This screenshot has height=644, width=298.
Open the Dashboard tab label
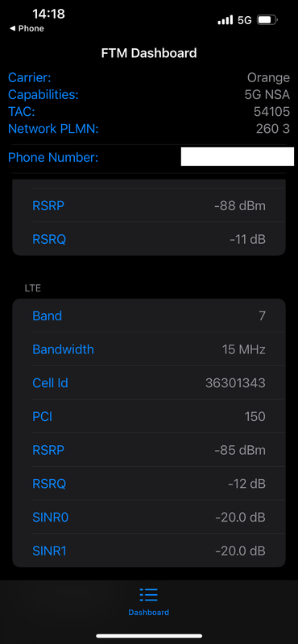(x=148, y=612)
